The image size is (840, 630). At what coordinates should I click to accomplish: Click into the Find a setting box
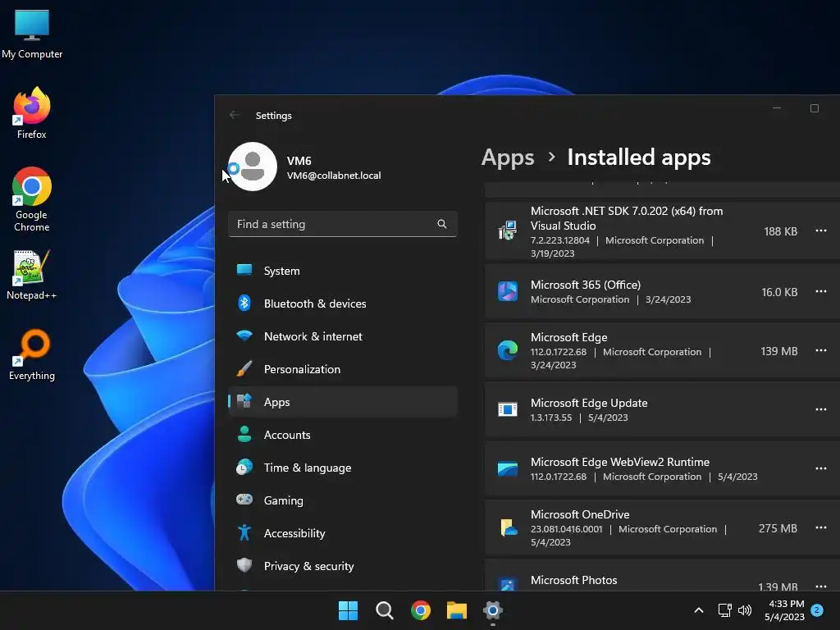tap(343, 224)
